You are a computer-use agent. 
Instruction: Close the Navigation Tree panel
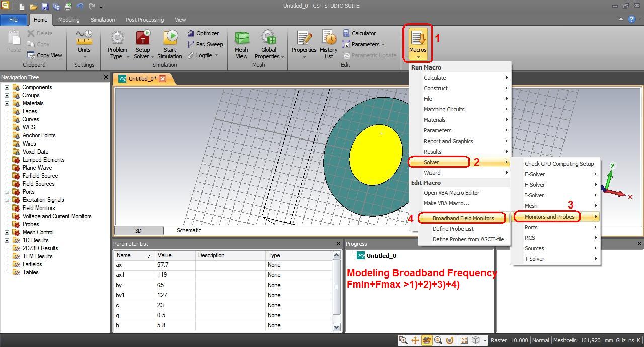[106, 77]
